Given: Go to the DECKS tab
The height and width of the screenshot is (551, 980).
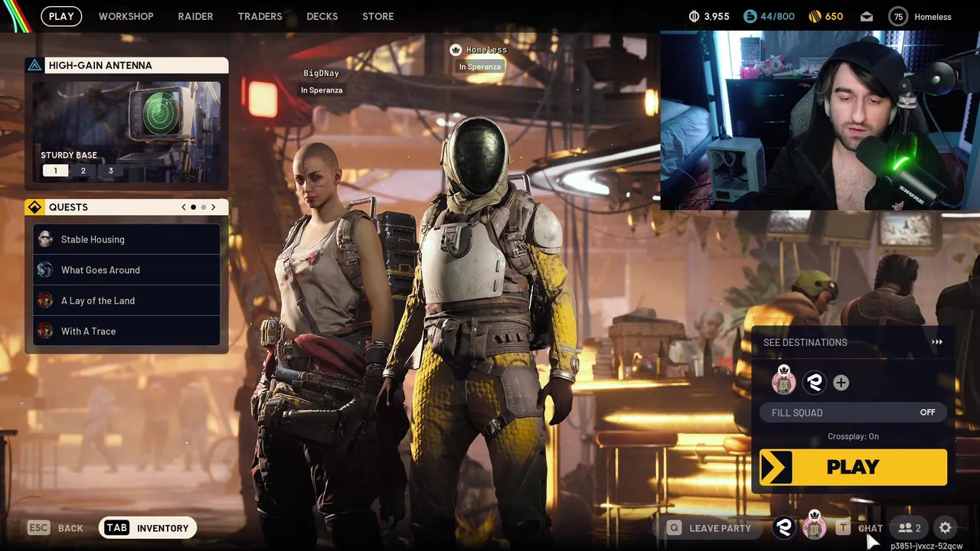Looking at the screenshot, I should pos(322,16).
